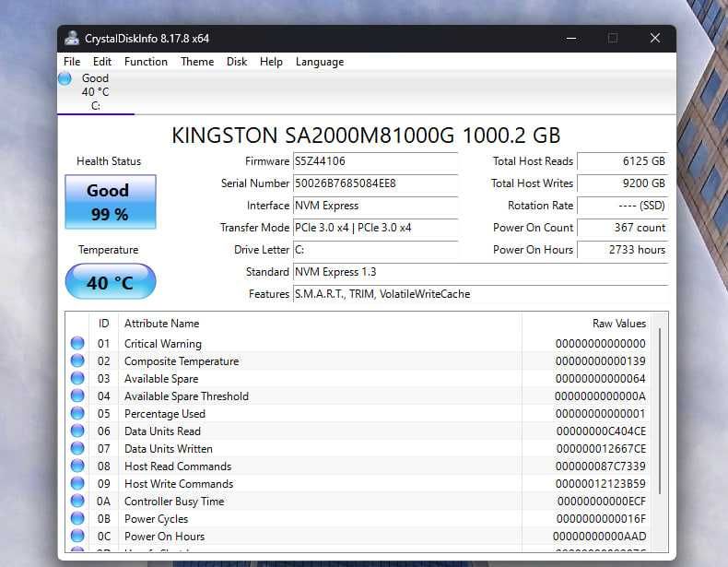
Task: Click the Total Host Writes value 9200 GB
Action: [623, 183]
